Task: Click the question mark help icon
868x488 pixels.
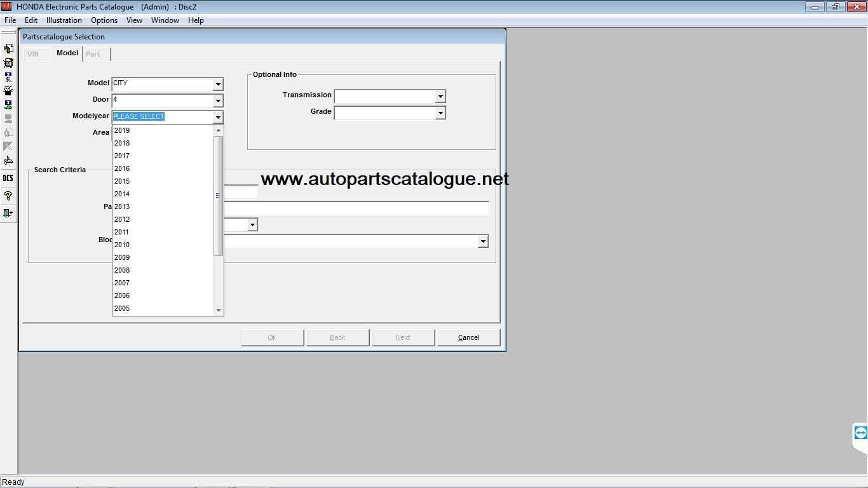Action: (x=8, y=196)
